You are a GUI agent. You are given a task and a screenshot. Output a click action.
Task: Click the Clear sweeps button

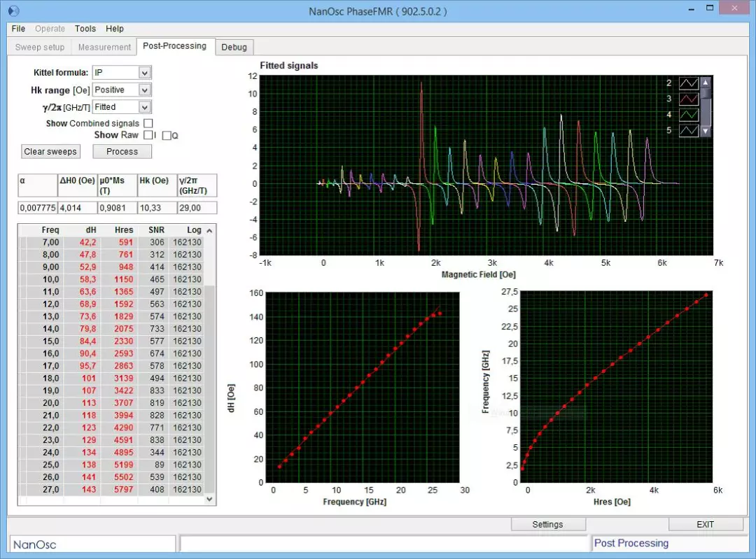point(50,151)
